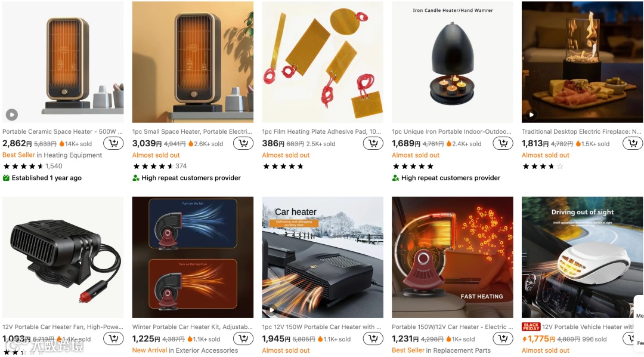Add Winter Portable Car Heater Kit to cart
The image size is (644, 357).
(243, 339)
